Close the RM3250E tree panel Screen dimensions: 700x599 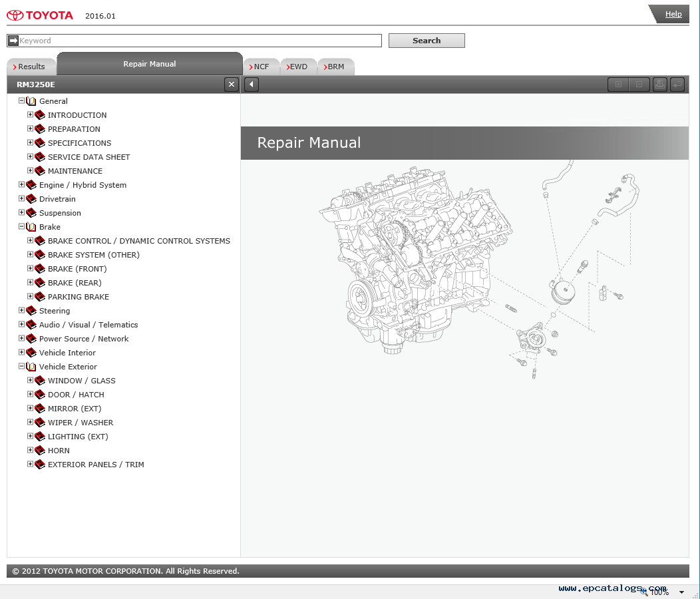[x=232, y=85]
